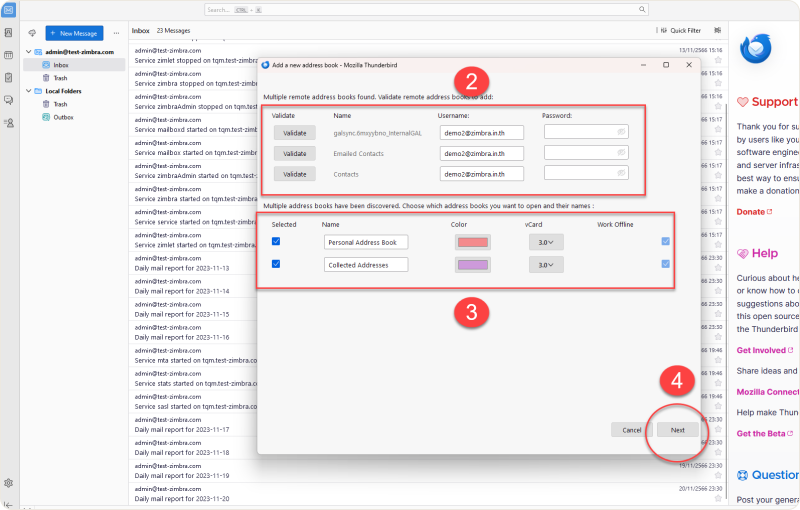Open the Mozilla Connect link
This screenshot has width=800, height=510.
pyautogui.click(x=768, y=392)
